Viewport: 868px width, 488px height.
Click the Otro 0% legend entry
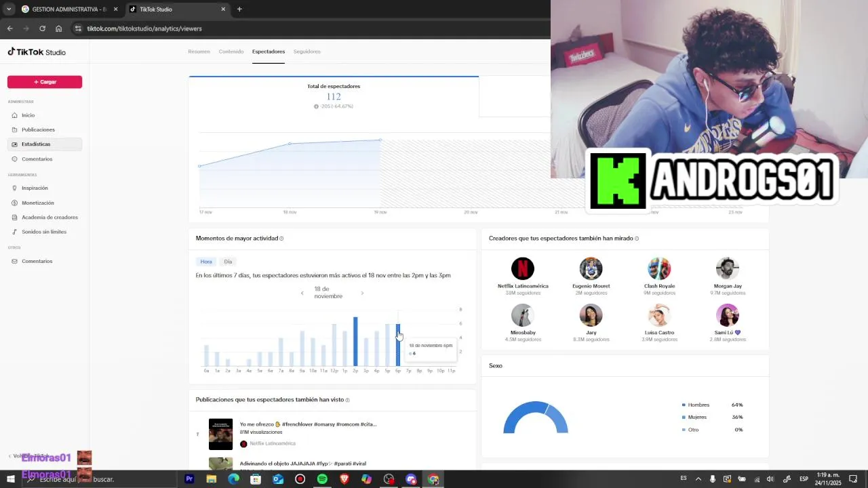(712, 430)
